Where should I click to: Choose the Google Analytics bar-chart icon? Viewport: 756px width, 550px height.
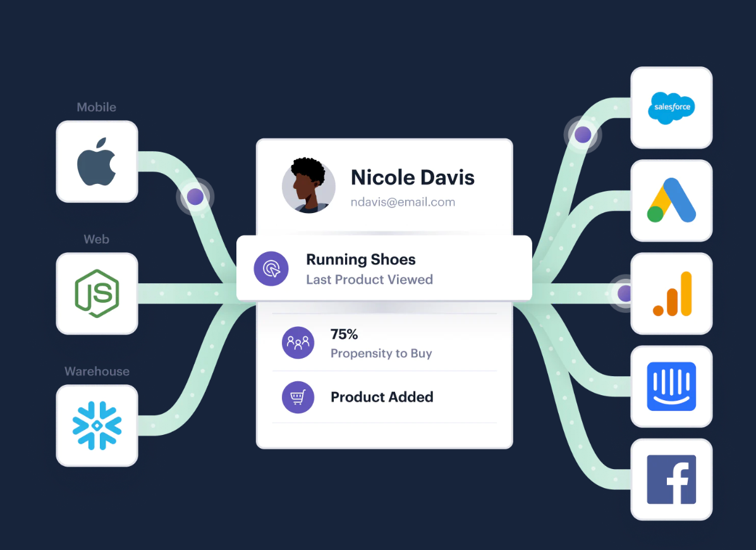673,293
